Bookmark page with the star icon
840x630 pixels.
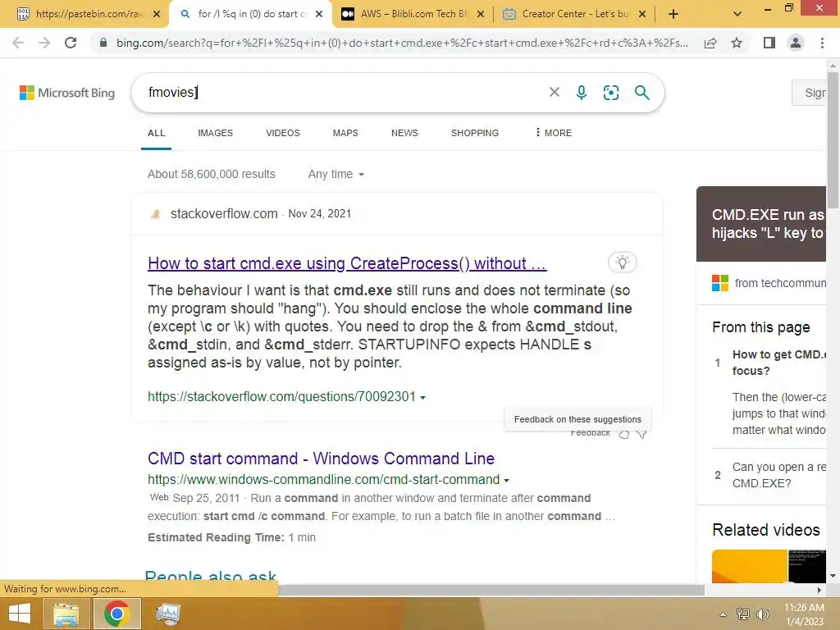737,43
